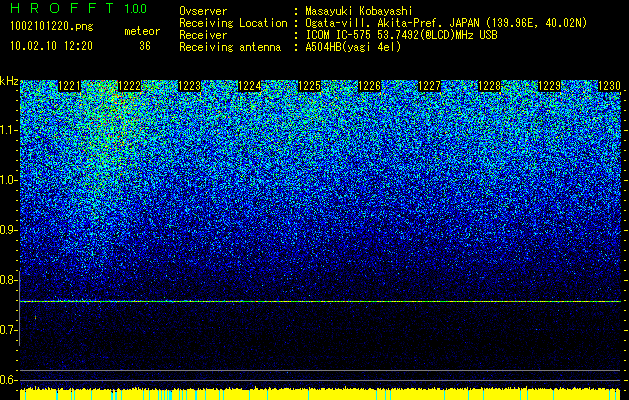Click the 1225 time marker

[x=309, y=86]
